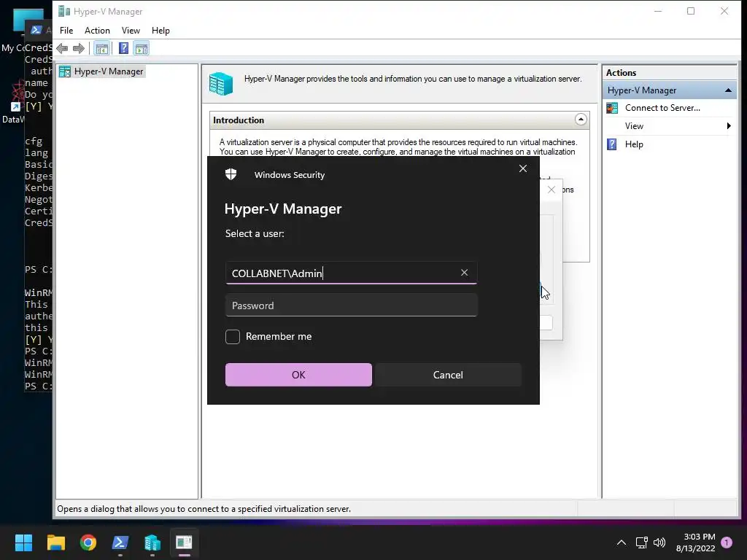Click the Forward arrow in Hyper-V toolbar
Viewport: 747px width, 560px height.
[79, 48]
